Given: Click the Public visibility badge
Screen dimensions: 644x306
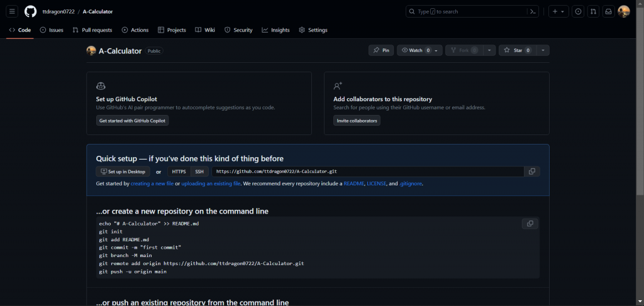Looking at the screenshot, I should coord(154,51).
